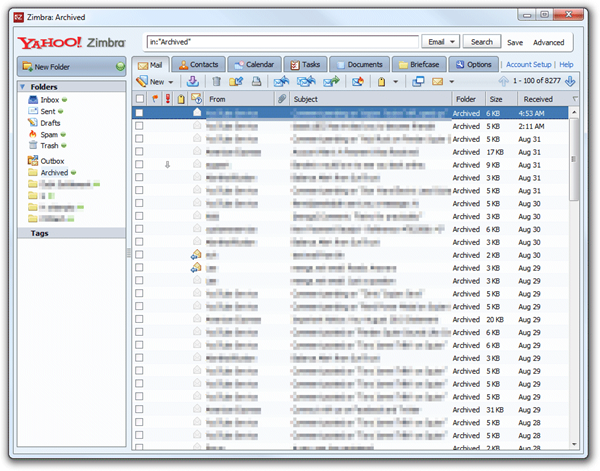Toggle the select-all checkbox in the header

tap(140, 99)
